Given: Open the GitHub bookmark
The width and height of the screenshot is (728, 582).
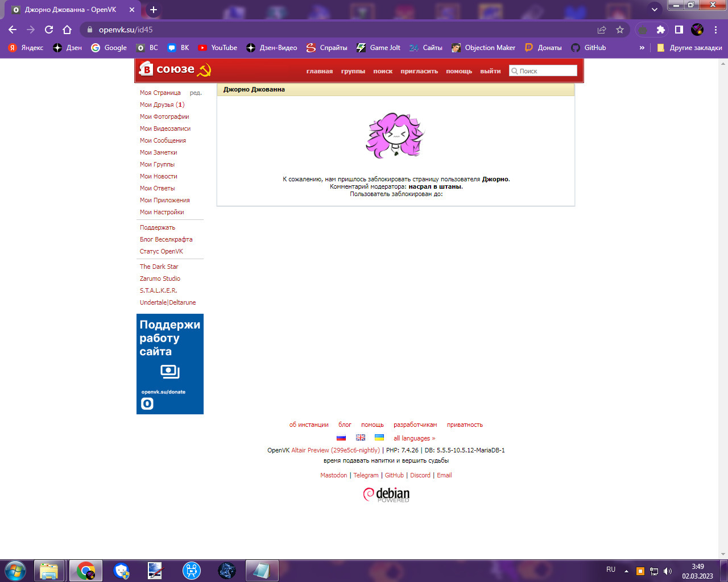Looking at the screenshot, I should [589, 48].
